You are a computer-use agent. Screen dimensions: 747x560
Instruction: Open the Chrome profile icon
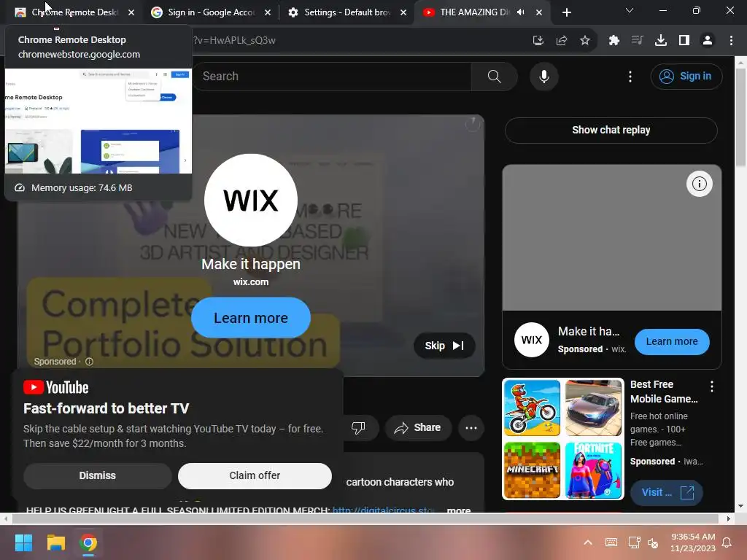(x=708, y=41)
